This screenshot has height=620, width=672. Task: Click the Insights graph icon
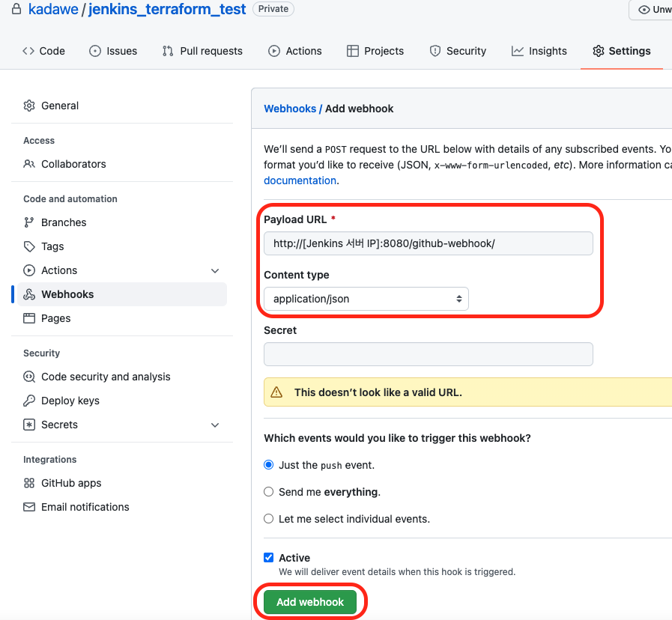517,51
